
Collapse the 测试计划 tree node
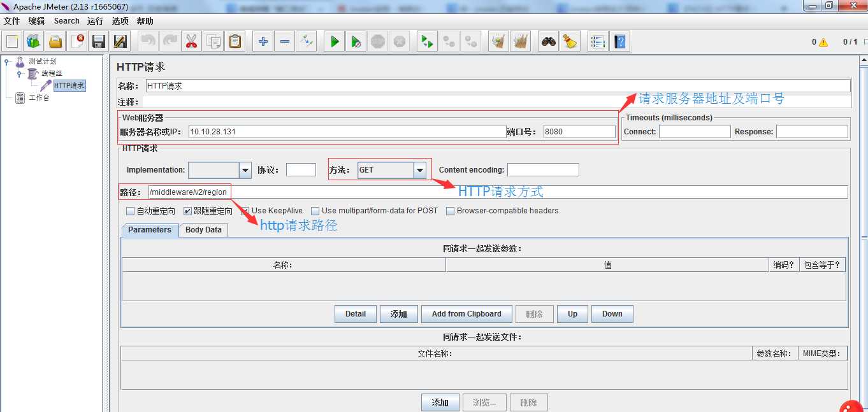tap(7, 62)
